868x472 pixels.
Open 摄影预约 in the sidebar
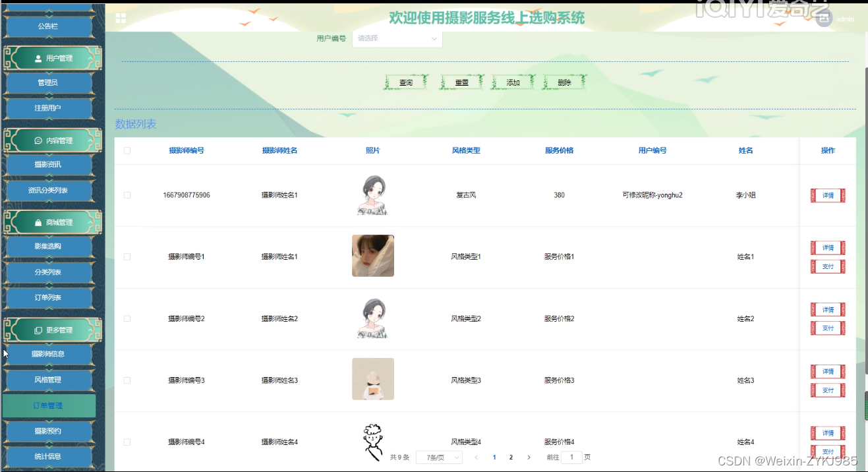[x=47, y=431]
